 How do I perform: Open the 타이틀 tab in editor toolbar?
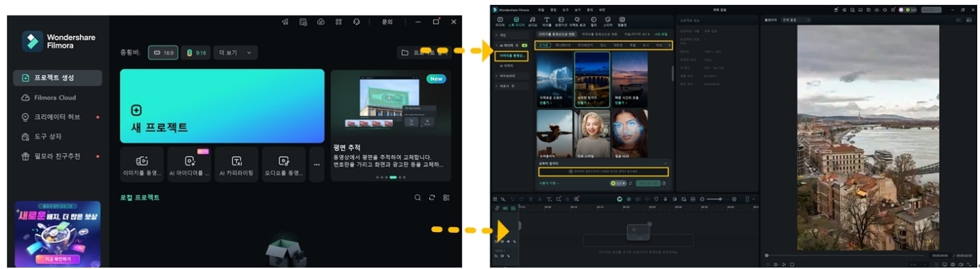pyautogui.click(x=546, y=22)
